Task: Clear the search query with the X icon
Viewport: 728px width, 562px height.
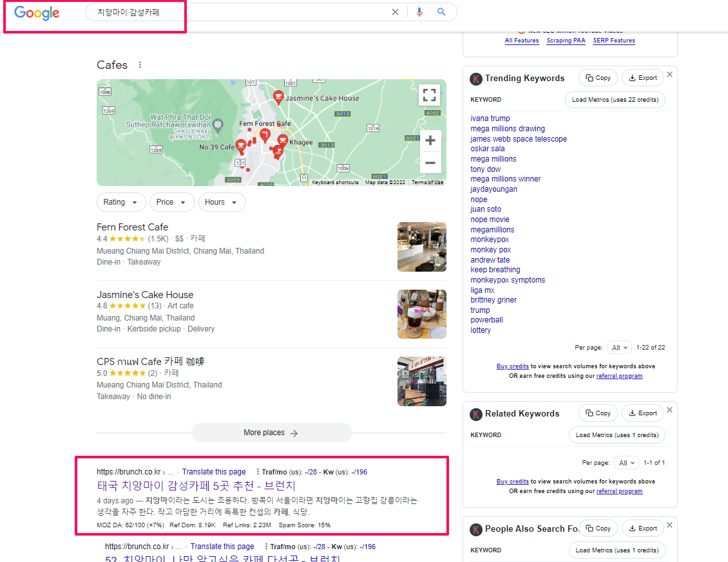Action: coord(395,12)
